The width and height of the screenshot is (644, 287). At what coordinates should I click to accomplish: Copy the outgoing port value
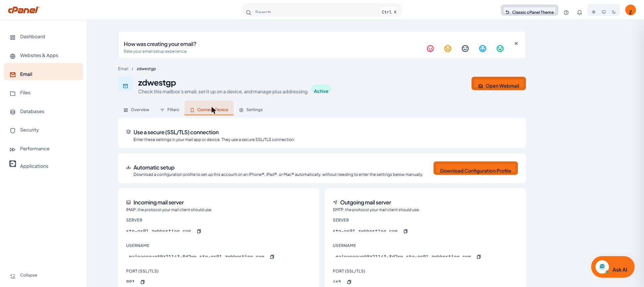349,282
